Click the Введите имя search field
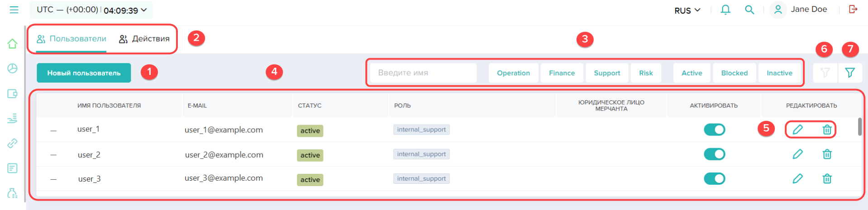The width and height of the screenshot is (868, 210). tap(423, 73)
